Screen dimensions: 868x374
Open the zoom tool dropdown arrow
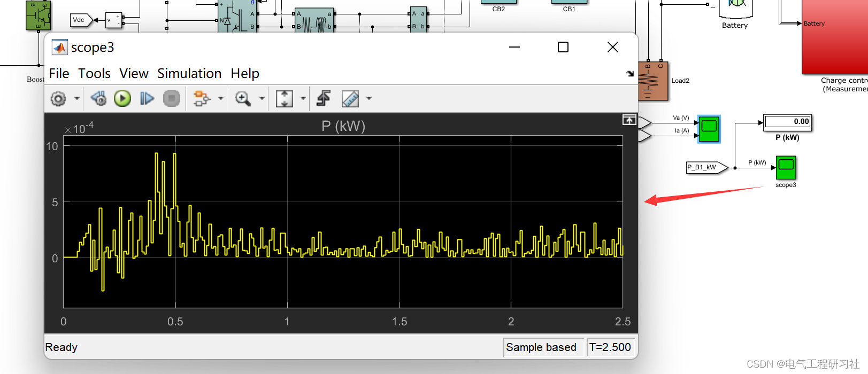point(262,98)
